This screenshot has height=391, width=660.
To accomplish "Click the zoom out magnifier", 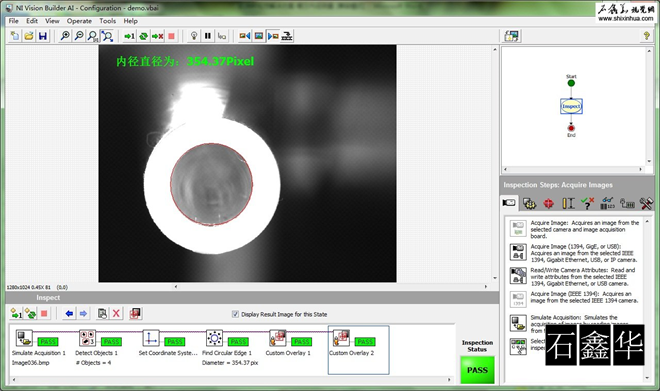I will pos(79,36).
